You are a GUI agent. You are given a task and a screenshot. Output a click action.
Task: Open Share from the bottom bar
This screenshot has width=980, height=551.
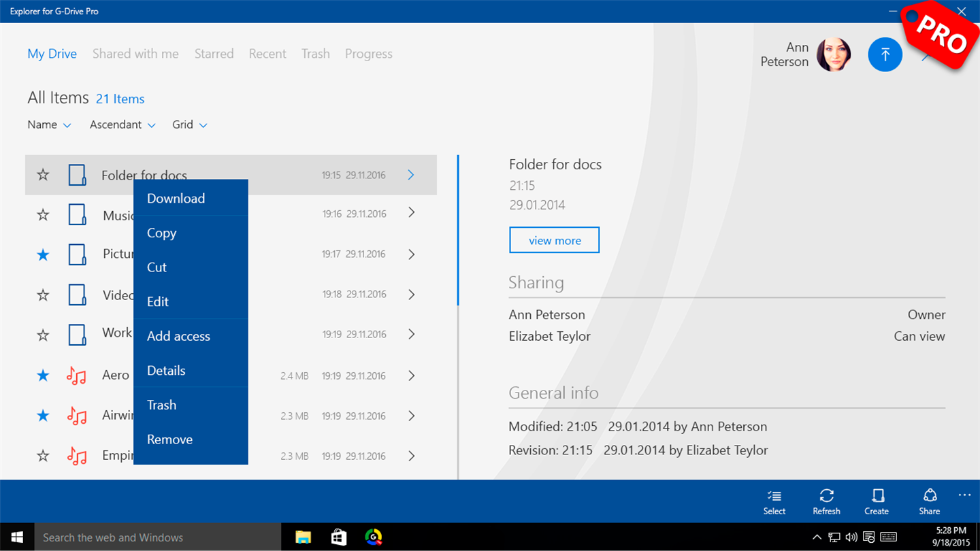pyautogui.click(x=930, y=502)
